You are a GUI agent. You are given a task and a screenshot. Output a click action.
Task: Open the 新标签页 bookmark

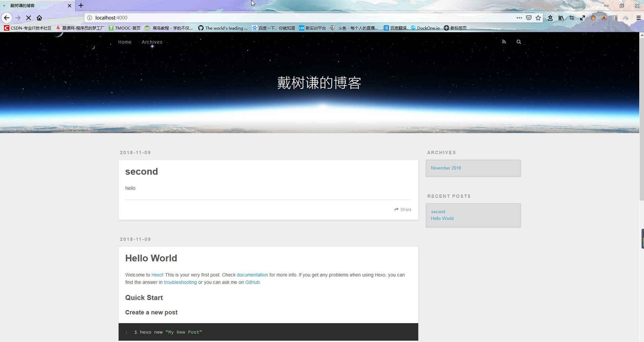[x=455, y=28]
